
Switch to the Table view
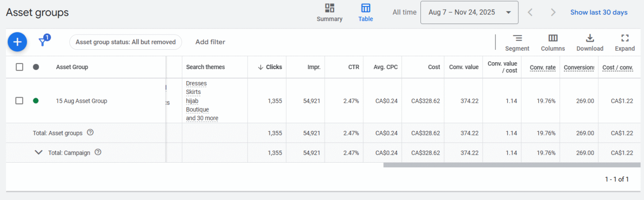tap(366, 12)
